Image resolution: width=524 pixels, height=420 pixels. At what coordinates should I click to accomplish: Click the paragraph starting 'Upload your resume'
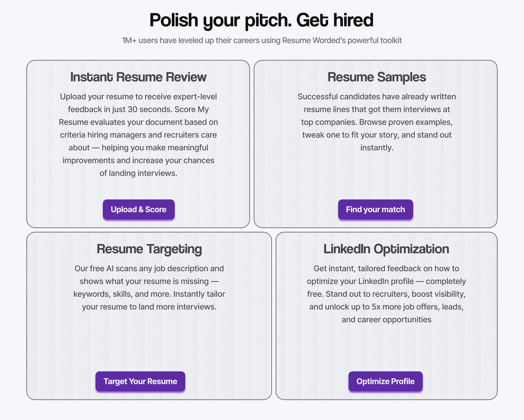tap(138, 135)
